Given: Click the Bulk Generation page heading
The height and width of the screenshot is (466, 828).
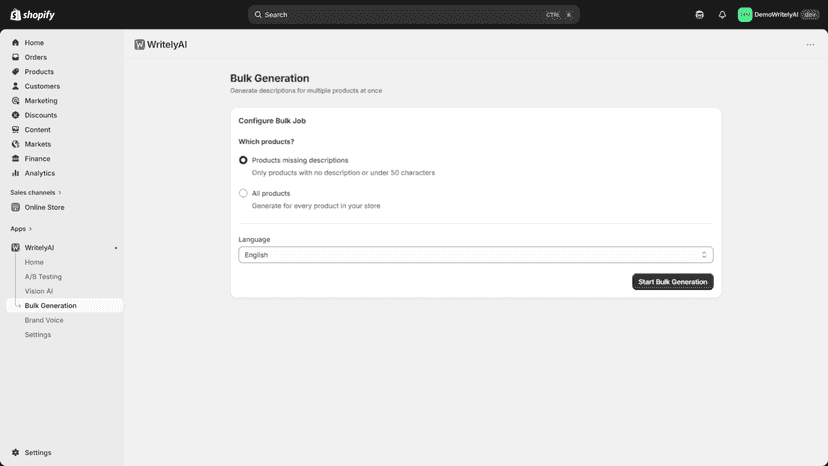Looking at the screenshot, I should click(269, 78).
